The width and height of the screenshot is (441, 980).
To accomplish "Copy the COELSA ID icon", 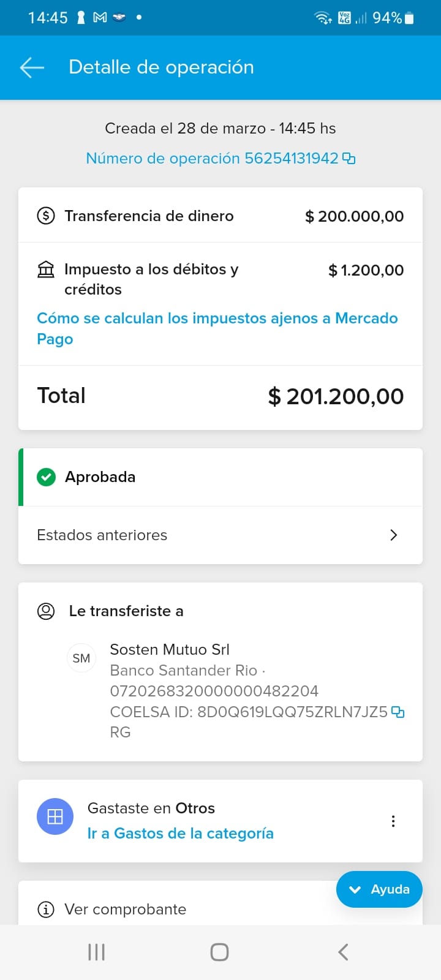I will click(398, 712).
